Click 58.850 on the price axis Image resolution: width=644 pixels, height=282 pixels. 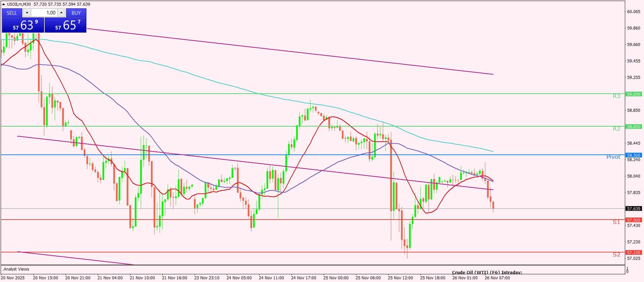[x=634, y=110]
